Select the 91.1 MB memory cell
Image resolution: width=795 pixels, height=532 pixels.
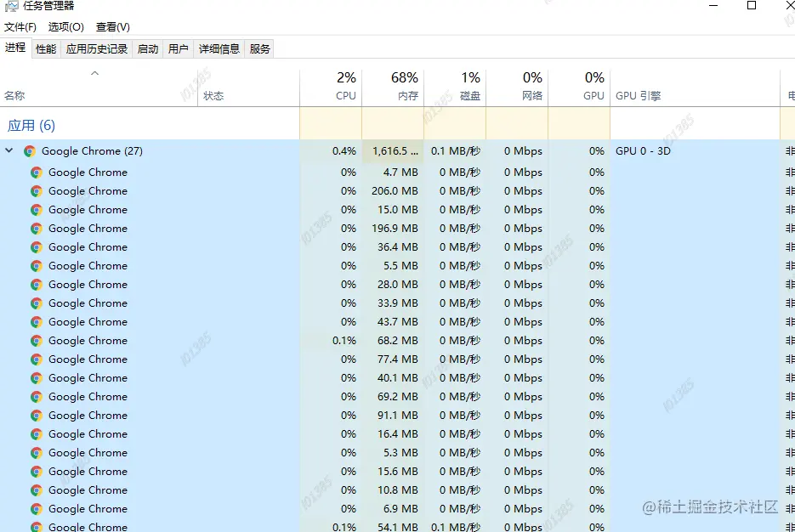[393, 416]
